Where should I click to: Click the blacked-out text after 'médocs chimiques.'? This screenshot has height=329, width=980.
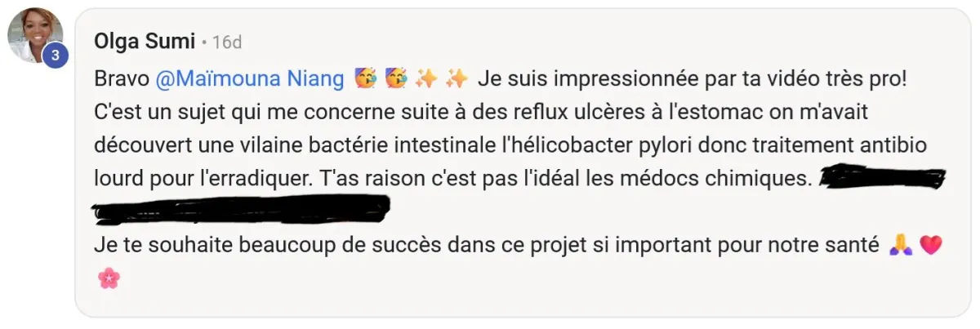coord(882,178)
